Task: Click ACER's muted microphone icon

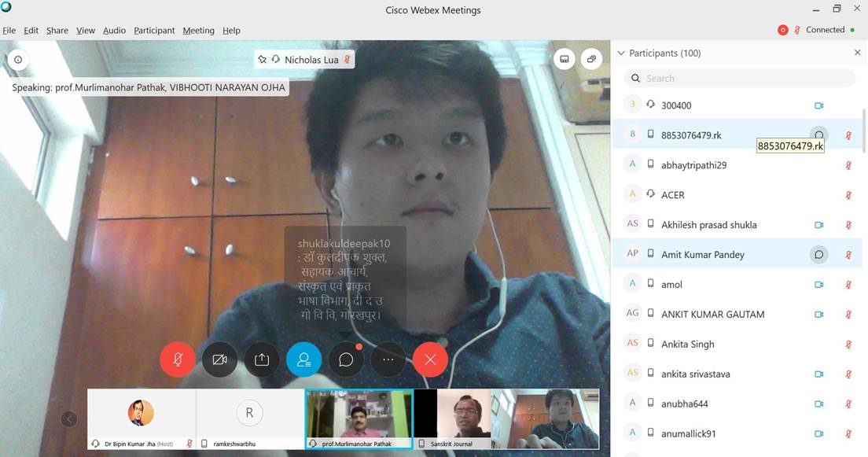Action: click(848, 195)
